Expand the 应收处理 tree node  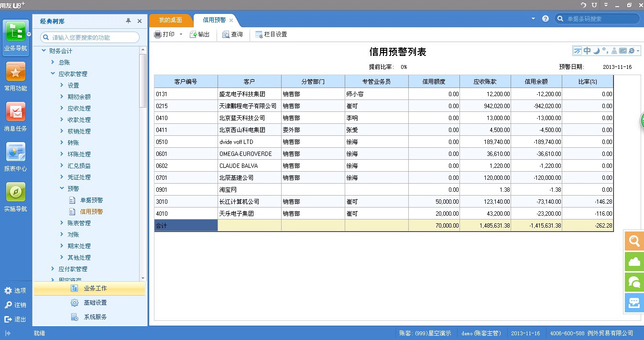62,108
